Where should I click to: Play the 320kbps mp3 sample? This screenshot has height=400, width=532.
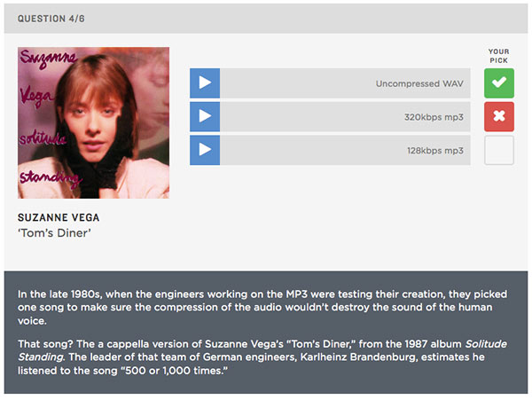coord(205,116)
